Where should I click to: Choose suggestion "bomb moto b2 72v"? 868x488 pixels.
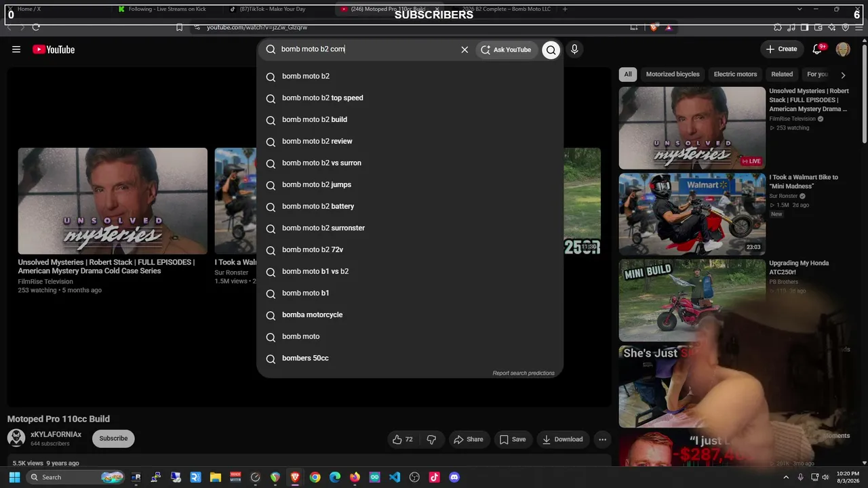point(410,249)
